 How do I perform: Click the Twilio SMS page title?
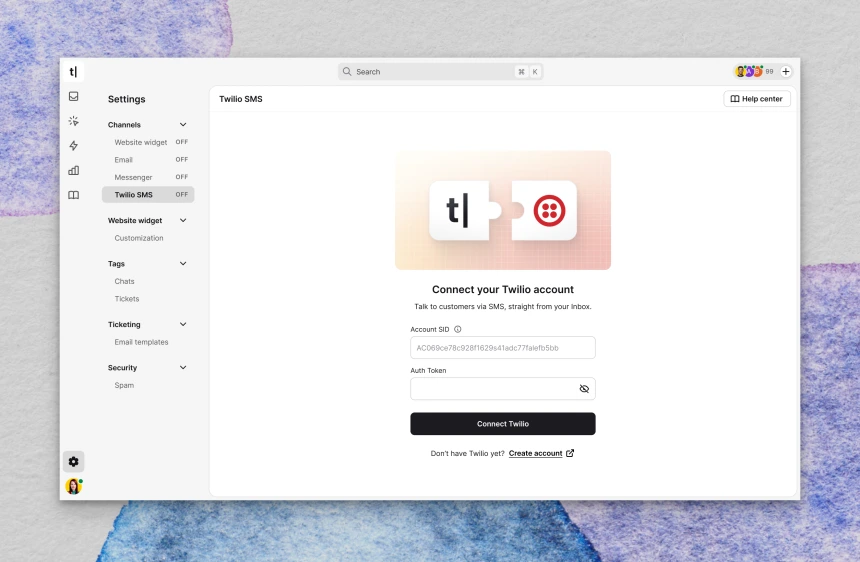click(241, 99)
